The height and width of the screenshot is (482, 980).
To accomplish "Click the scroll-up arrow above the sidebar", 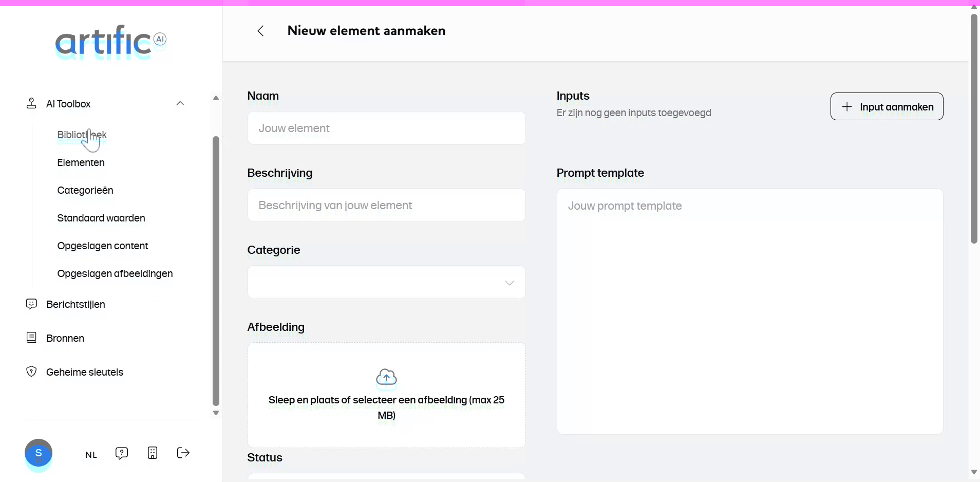I will 215,98.
